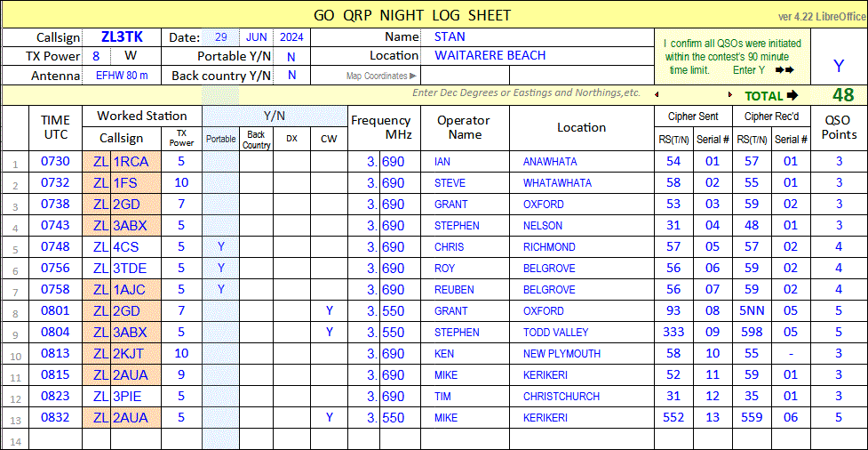Image resolution: width=868 pixels, height=450 pixels.
Task: Click time cell 0815
Action: point(55,375)
